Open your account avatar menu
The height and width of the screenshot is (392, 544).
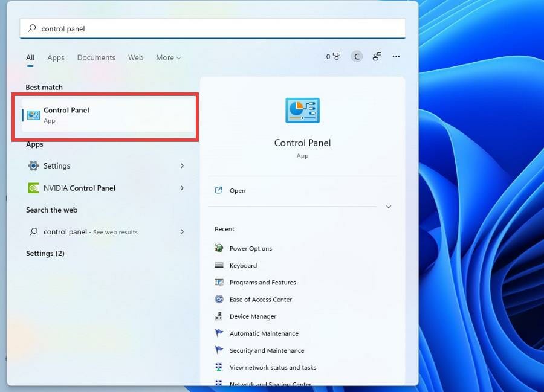[357, 56]
